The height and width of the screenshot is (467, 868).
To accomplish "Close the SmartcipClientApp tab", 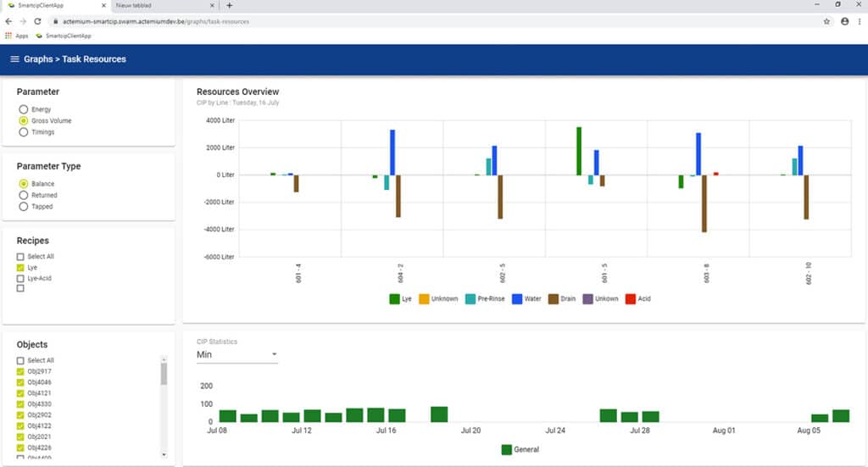I will pos(103,6).
